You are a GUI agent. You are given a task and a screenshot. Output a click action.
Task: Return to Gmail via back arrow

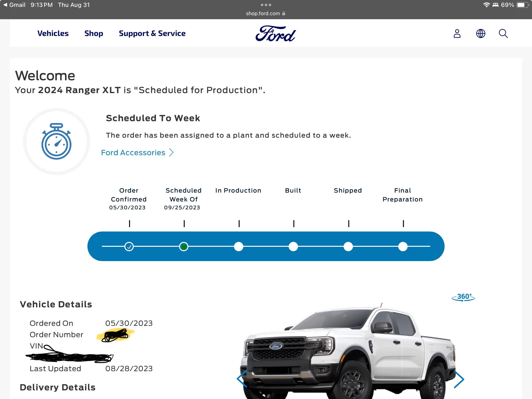point(14,5)
